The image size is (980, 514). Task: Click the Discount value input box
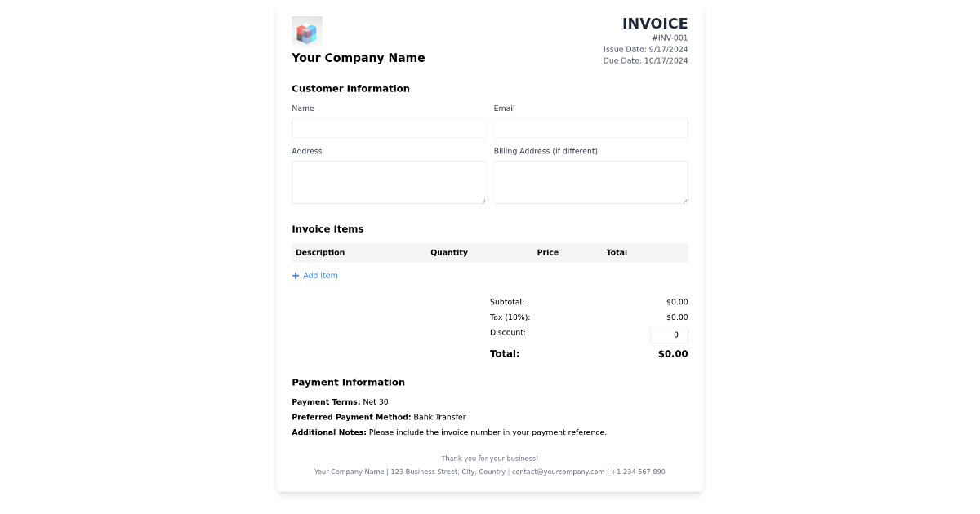click(668, 335)
